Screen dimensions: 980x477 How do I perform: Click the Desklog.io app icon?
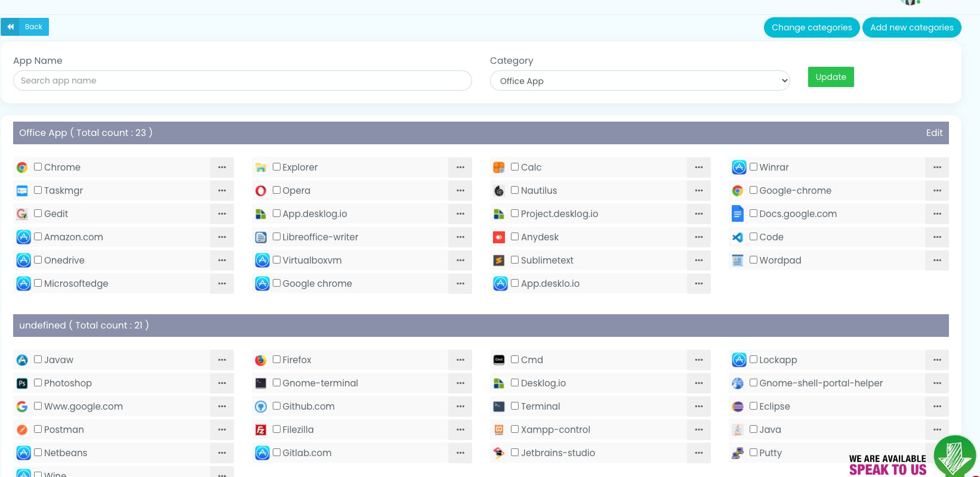(499, 383)
